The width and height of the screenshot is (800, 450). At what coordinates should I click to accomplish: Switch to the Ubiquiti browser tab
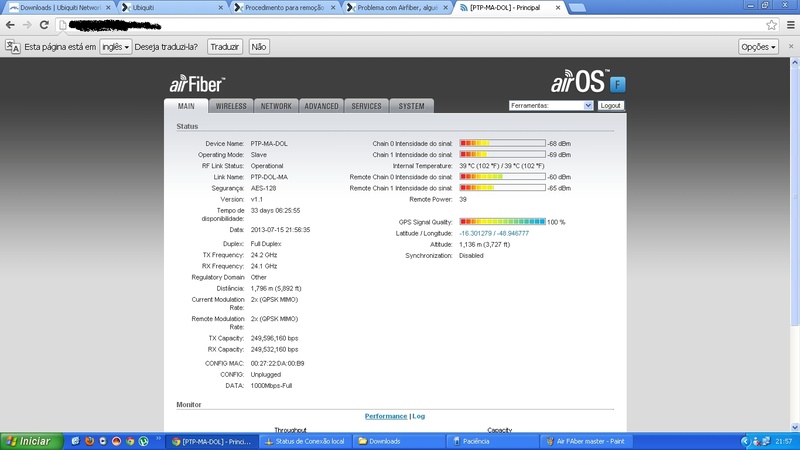(x=172, y=8)
